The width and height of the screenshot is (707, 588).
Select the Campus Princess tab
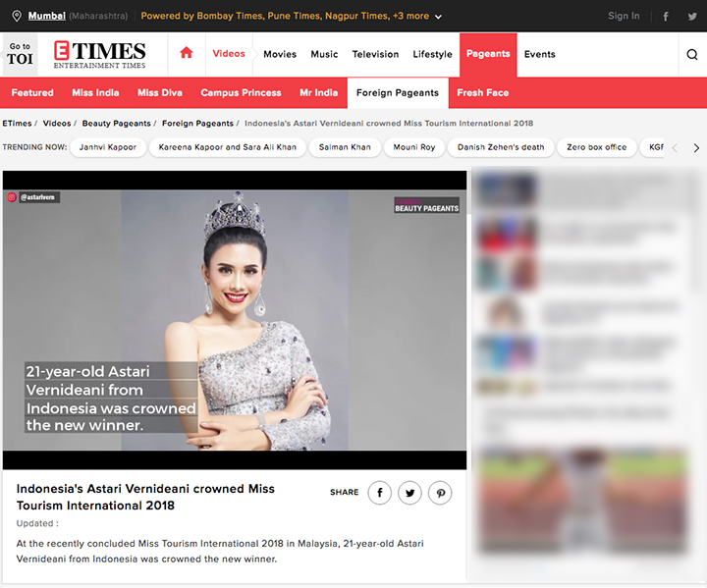[241, 93]
